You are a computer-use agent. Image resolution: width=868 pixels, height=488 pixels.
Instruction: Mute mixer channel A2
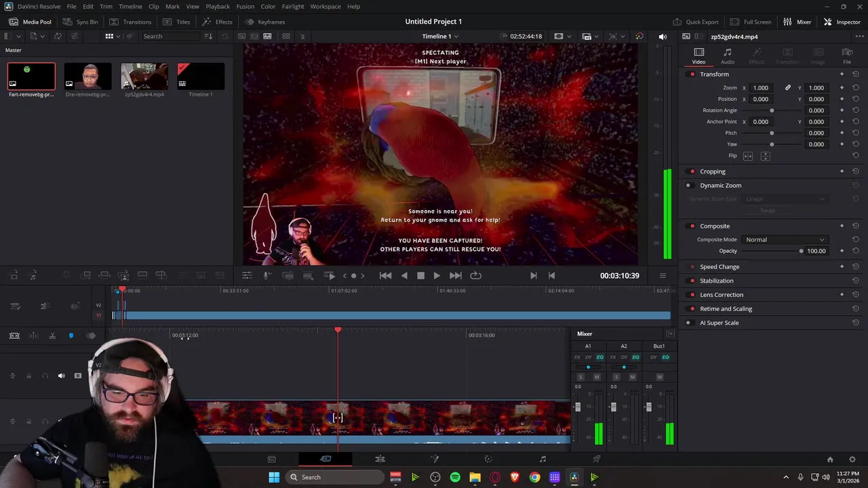(x=633, y=377)
